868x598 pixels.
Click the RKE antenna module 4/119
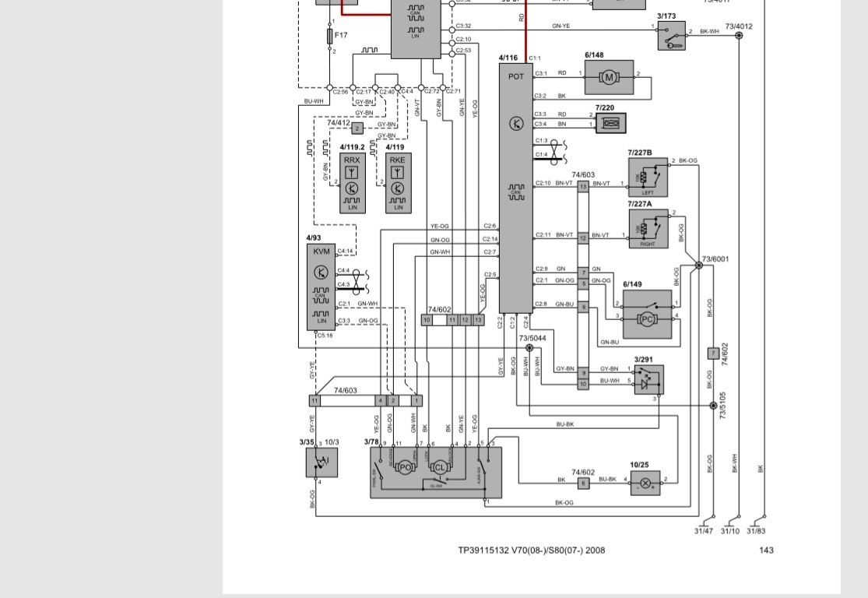398,184
